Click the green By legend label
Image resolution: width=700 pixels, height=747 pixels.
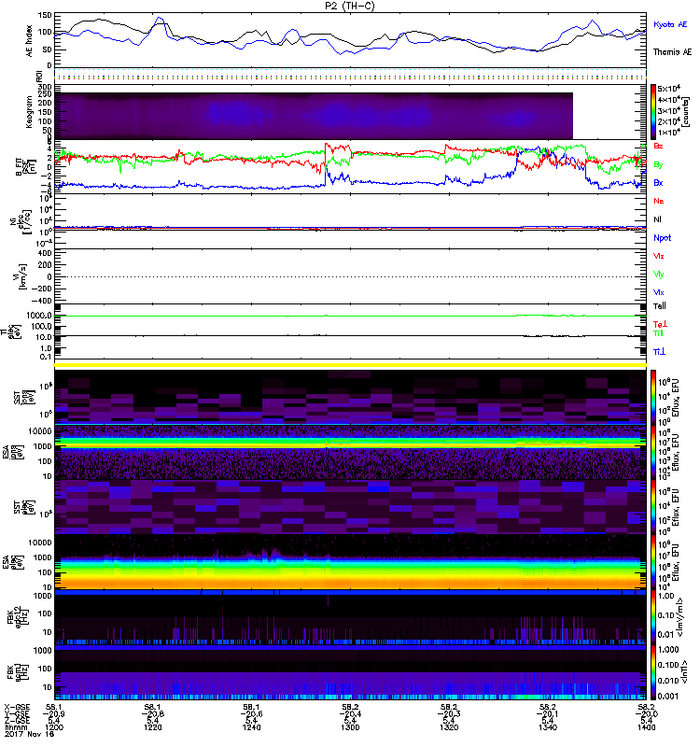click(x=659, y=164)
